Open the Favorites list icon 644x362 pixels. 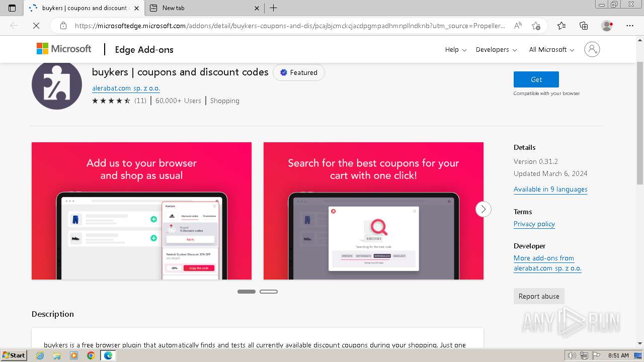(x=561, y=26)
